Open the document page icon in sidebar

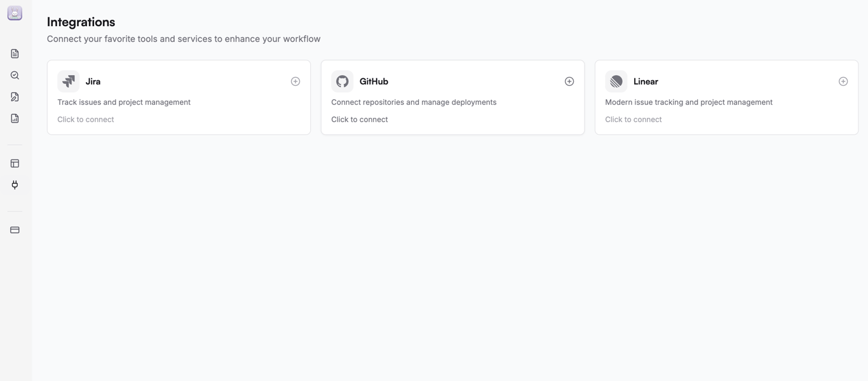pos(15,53)
